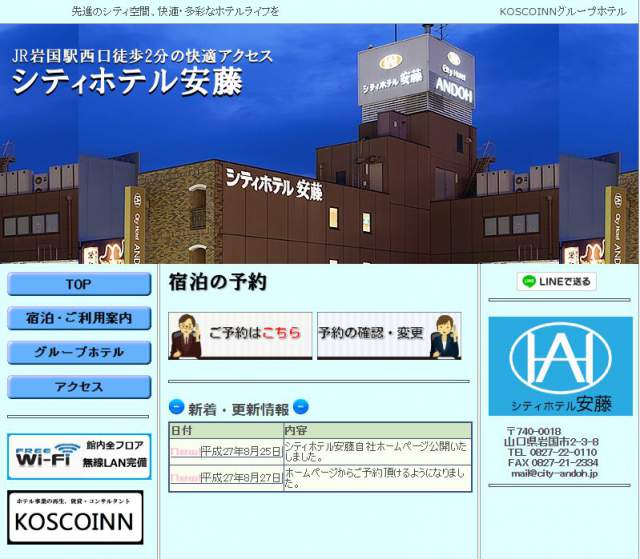Viewport: 640px width, 559px height.
Task: Click the 内容 column header
Action: 378,430
